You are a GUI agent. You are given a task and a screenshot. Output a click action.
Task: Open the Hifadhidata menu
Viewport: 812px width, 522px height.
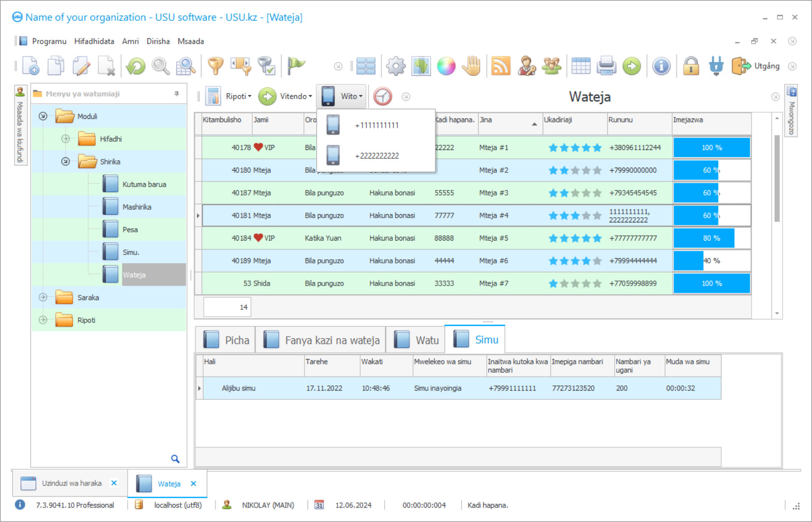(94, 41)
